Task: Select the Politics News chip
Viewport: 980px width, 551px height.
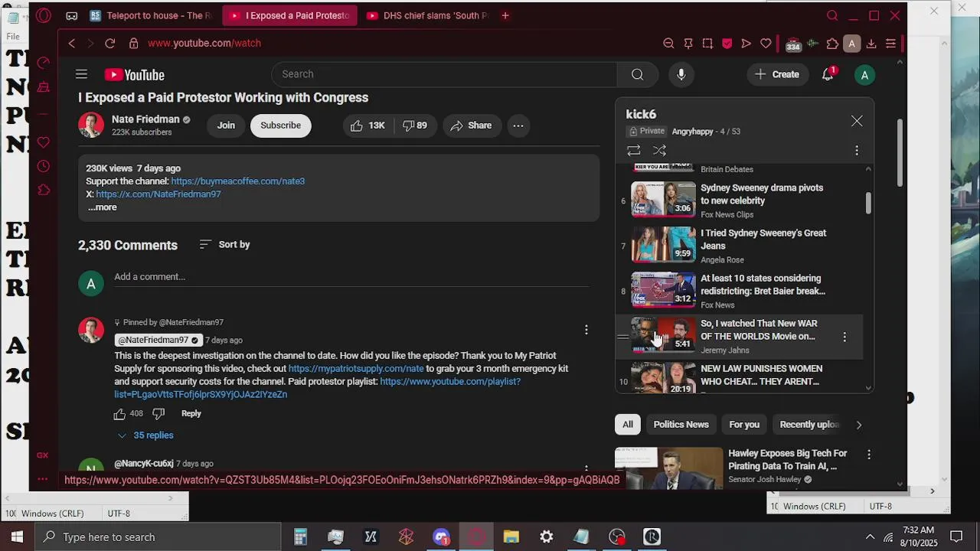Action: pos(681,425)
